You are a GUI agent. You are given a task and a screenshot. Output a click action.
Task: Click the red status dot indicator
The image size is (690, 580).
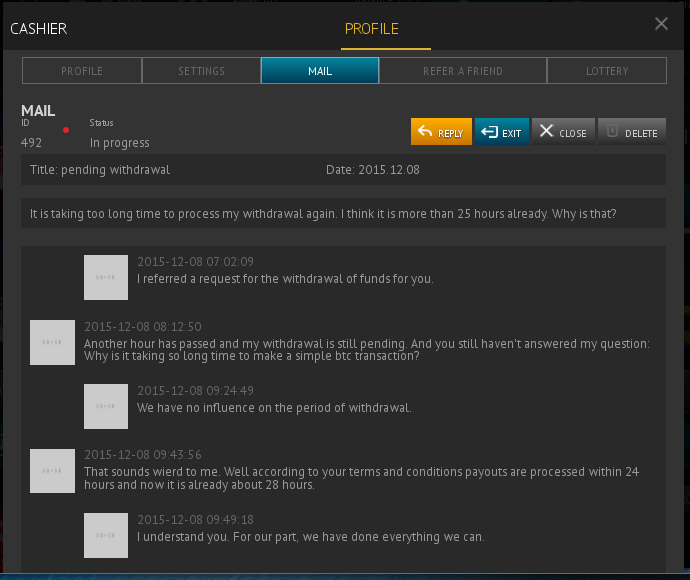click(66, 130)
